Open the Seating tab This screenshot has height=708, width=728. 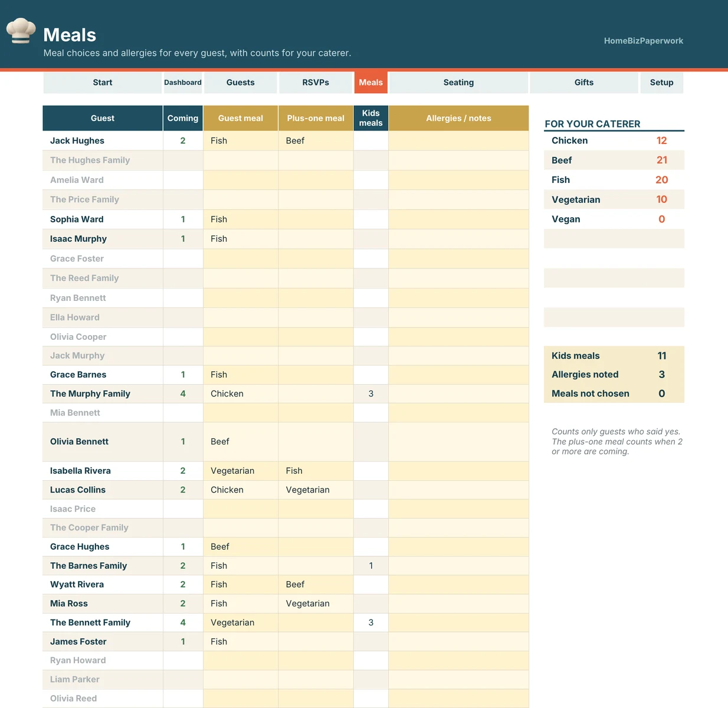click(458, 83)
